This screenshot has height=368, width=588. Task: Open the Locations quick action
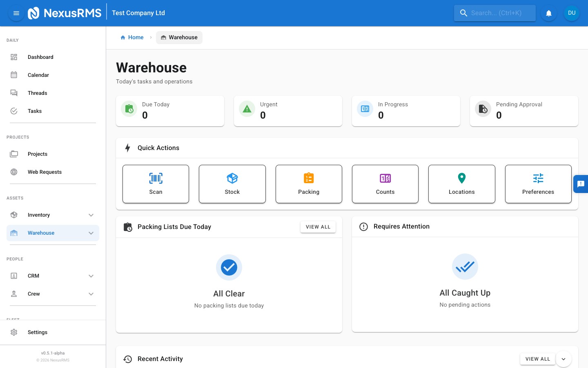[461, 184]
